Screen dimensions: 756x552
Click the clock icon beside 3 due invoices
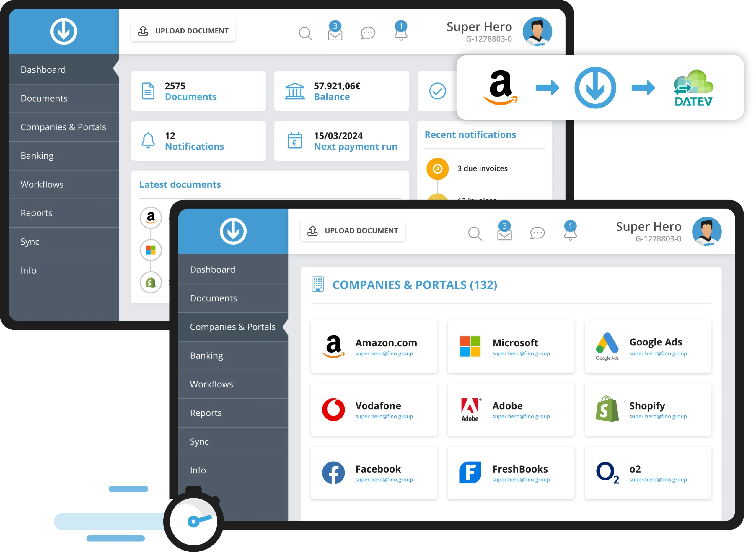click(437, 169)
